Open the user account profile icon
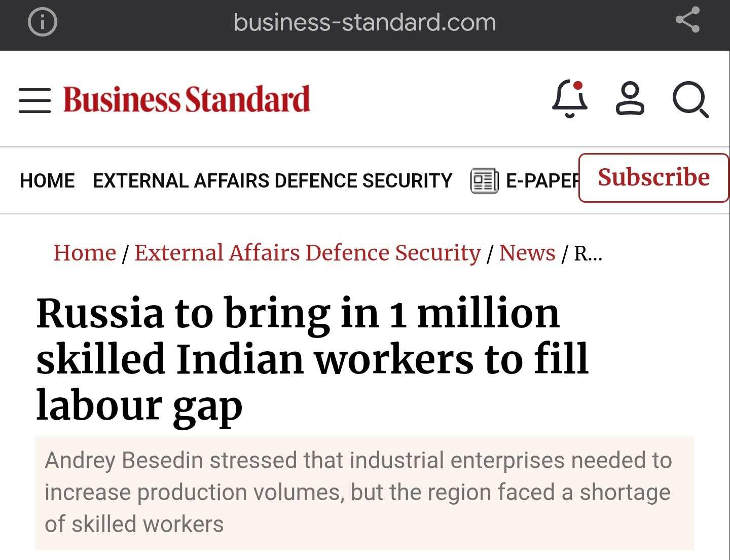 (x=630, y=98)
